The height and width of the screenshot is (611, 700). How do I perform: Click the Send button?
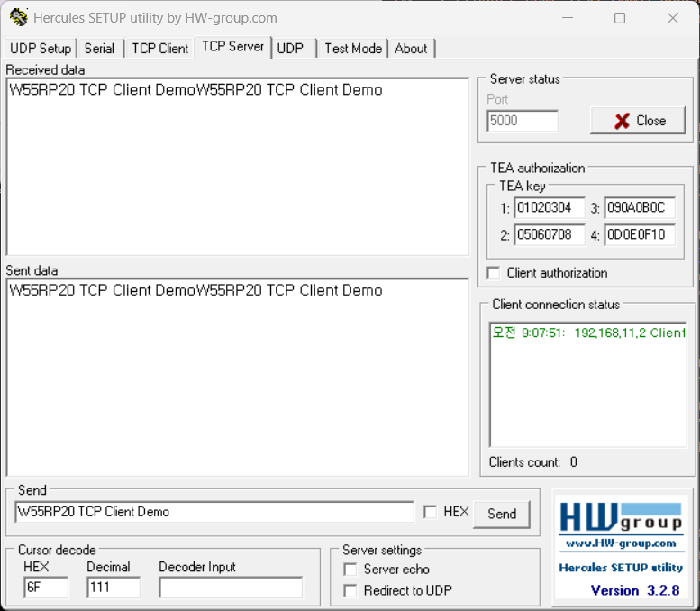pyautogui.click(x=502, y=514)
